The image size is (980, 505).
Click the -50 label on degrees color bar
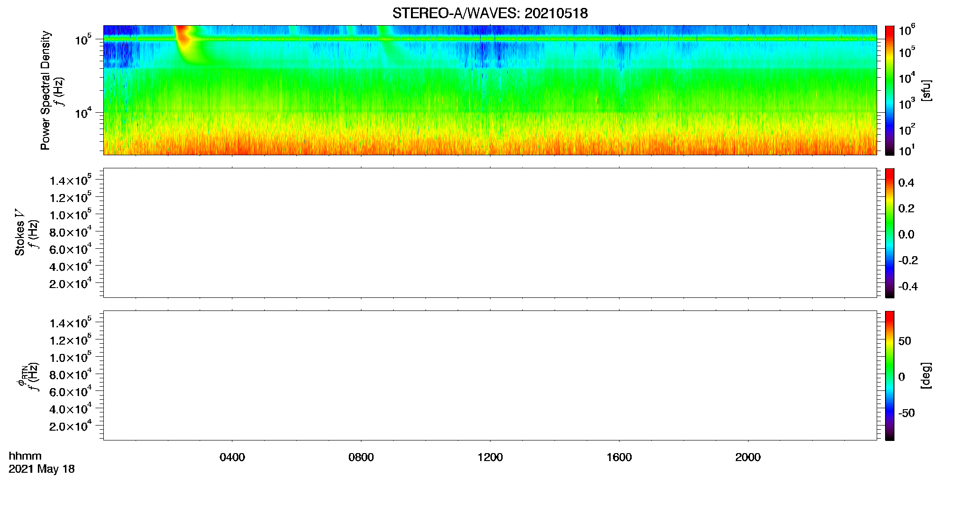coord(907,413)
